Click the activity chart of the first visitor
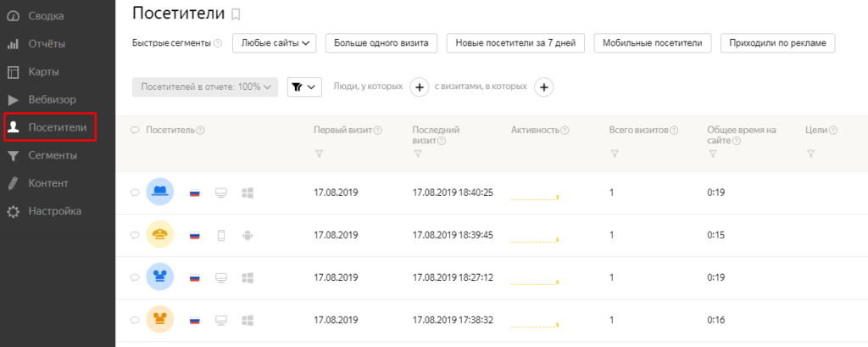This screenshot has height=347, width=868. 535,195
